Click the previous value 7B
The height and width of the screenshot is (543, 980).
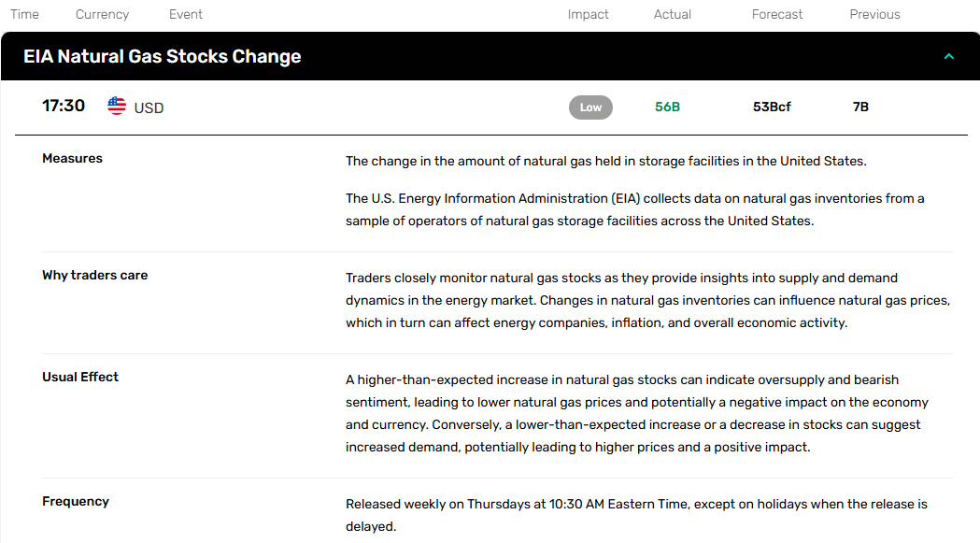[x=860, y=107]
